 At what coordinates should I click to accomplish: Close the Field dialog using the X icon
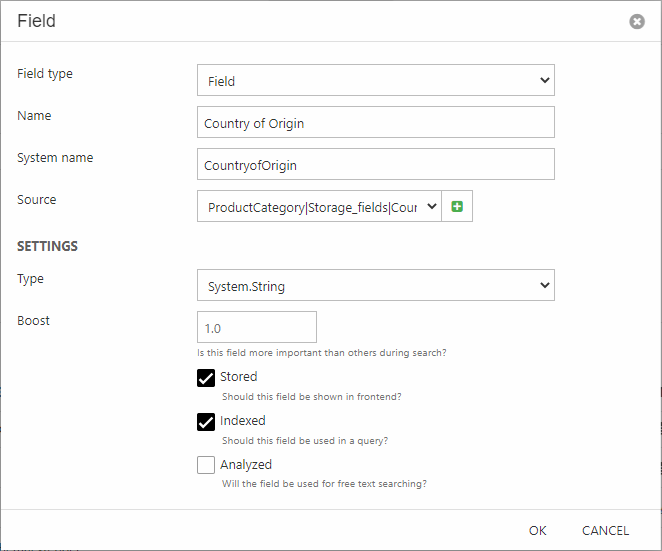[x=637, y=21]
